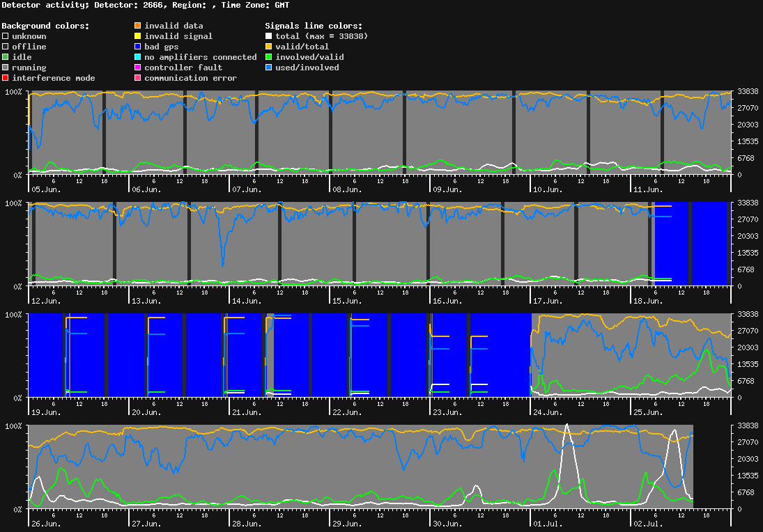Click the 'communication error' legend label

click(x=191, y=78)
